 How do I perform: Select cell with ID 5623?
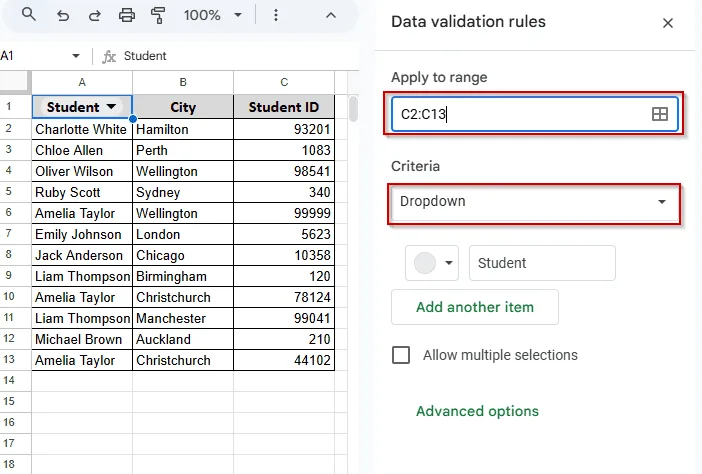(x=284, y=235)
